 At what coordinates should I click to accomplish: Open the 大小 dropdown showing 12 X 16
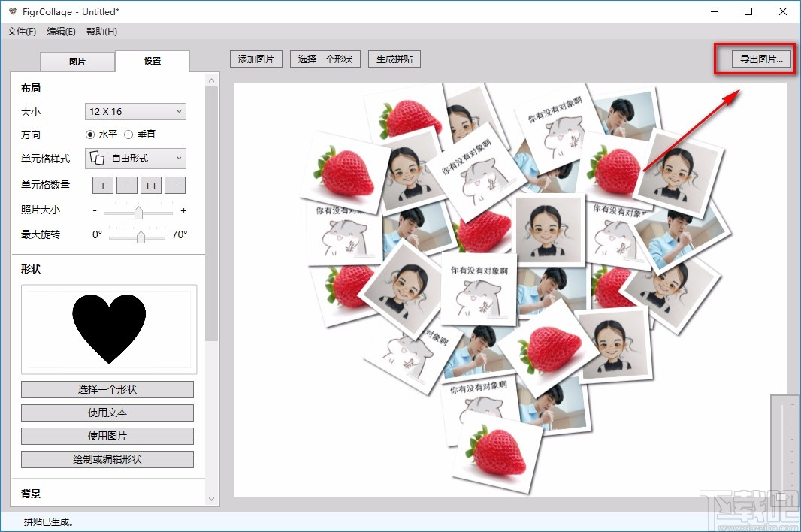(x=135, y=110)
